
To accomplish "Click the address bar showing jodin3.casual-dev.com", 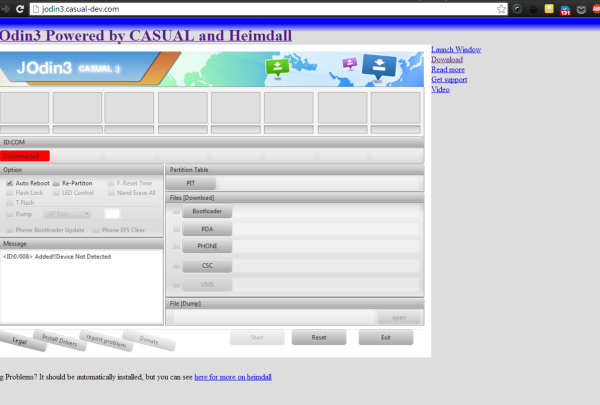I will [268, 9].
